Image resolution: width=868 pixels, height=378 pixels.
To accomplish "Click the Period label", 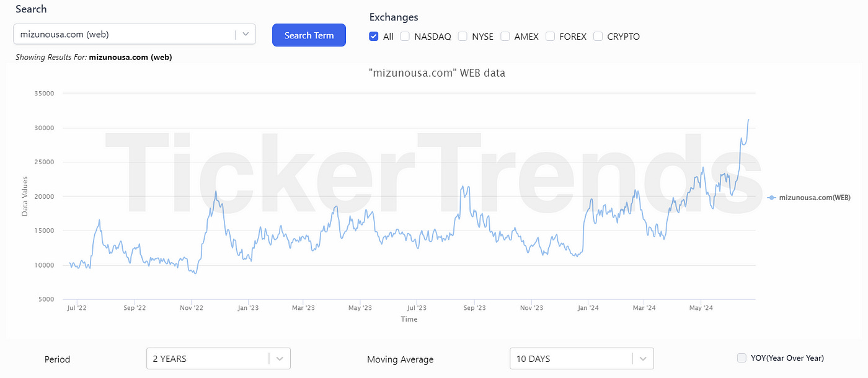I will (58, 359).
